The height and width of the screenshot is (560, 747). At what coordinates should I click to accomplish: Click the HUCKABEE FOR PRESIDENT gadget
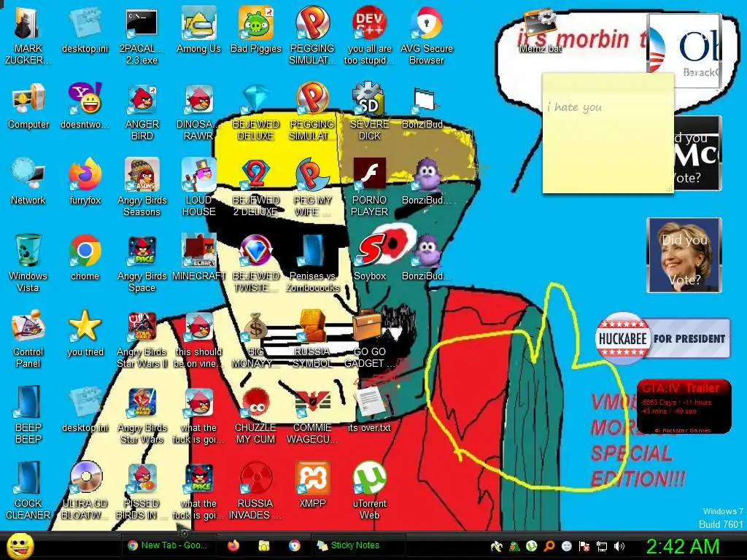point(662,338)
